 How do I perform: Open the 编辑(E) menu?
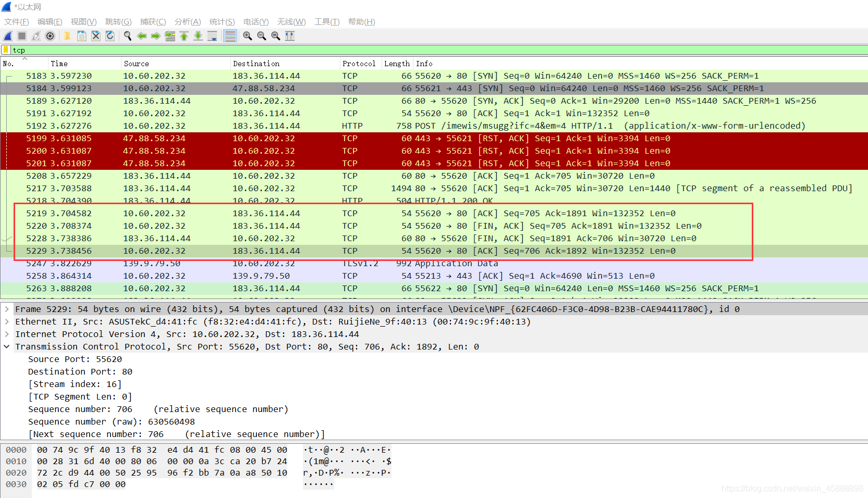pos(50,22)
